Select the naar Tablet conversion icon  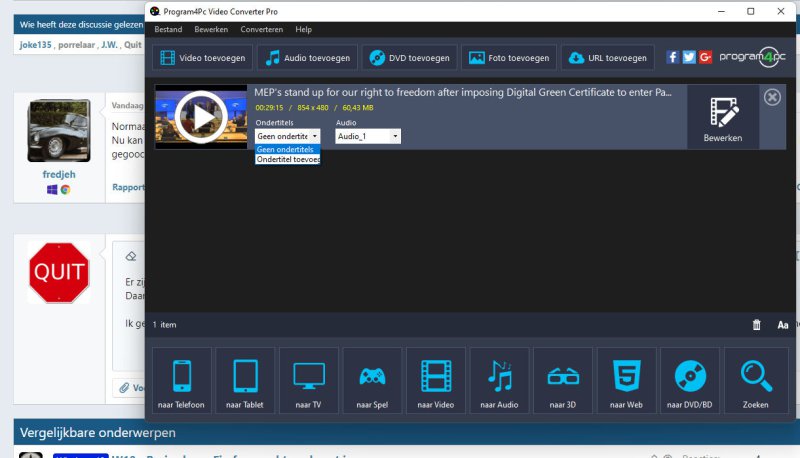pyautogui.click(x=245, y=379)
